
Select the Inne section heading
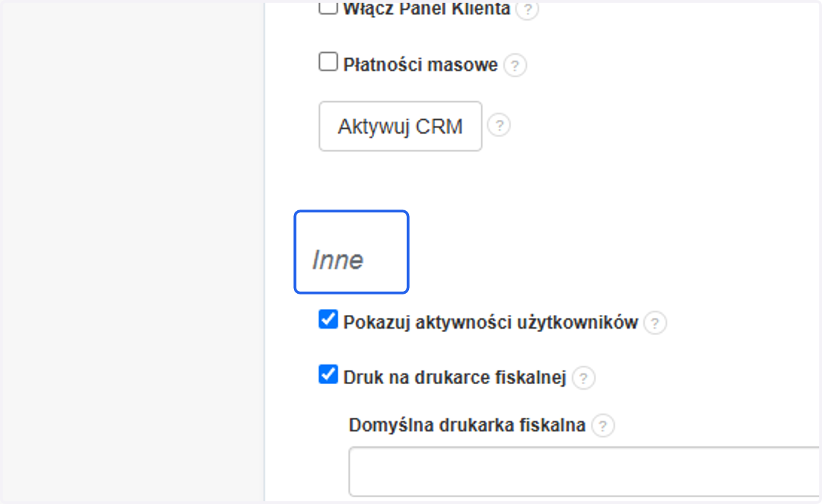(338, 260)
